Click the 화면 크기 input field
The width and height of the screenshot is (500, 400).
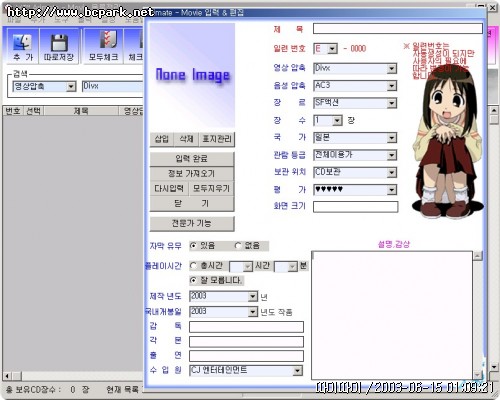point(355,207)
